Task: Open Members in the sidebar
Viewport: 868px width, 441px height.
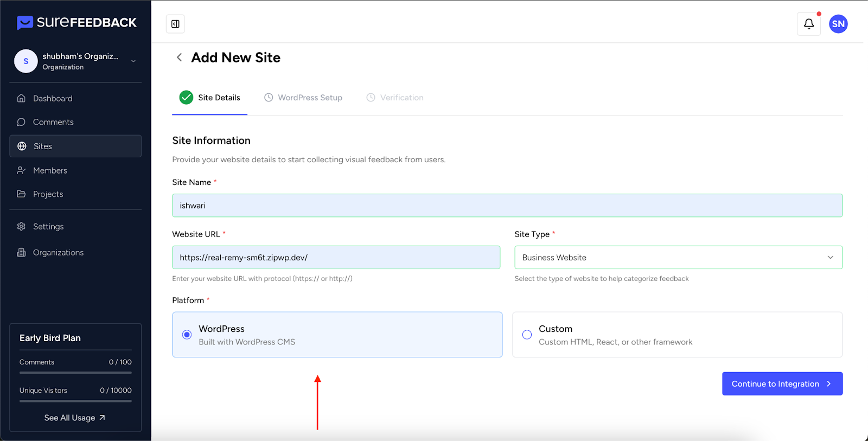Action: click(50, 170)
